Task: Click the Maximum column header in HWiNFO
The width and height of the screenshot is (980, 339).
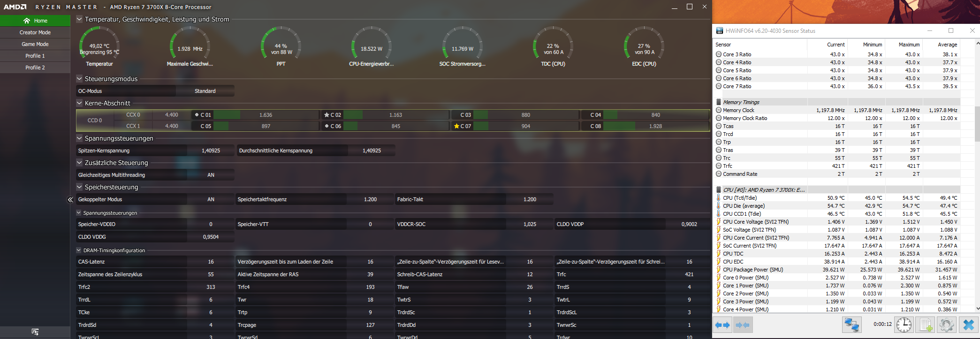Action: click(x=904, y=45)
